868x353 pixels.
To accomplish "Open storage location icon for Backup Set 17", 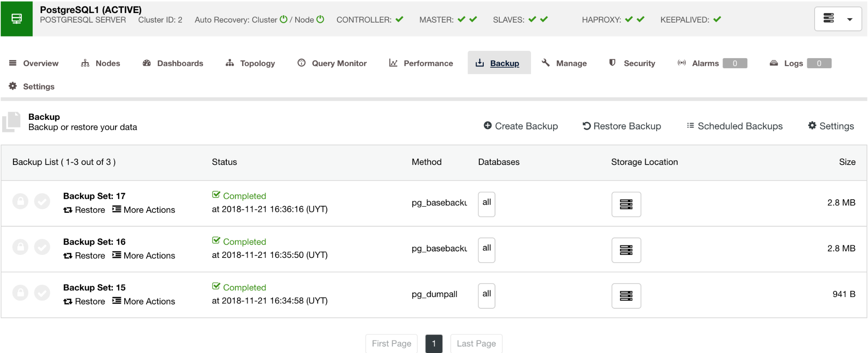I will tap(626, 204).
